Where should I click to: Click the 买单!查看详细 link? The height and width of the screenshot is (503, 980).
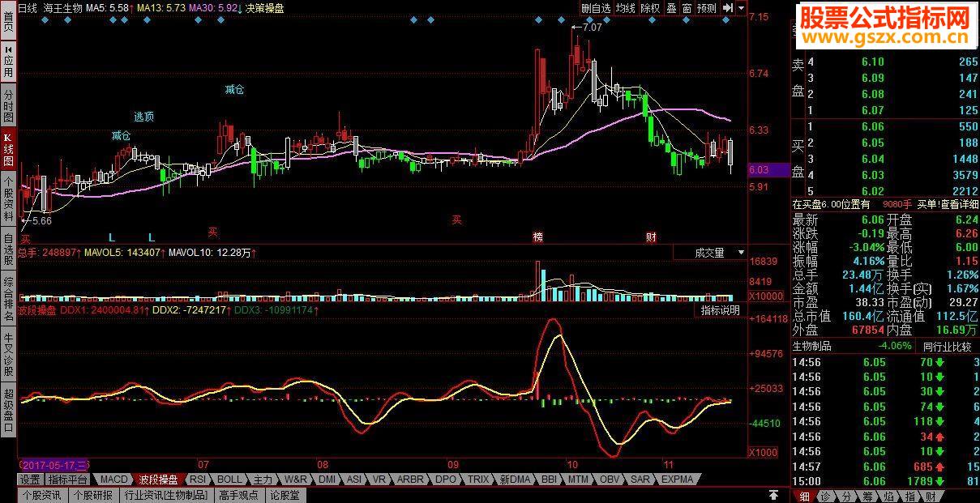coord(948,205)
